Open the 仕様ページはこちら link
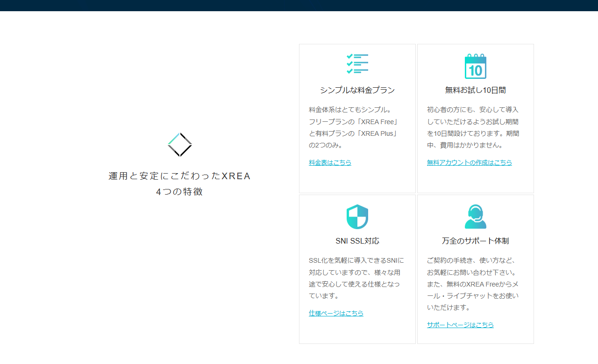 pos(336,313)
